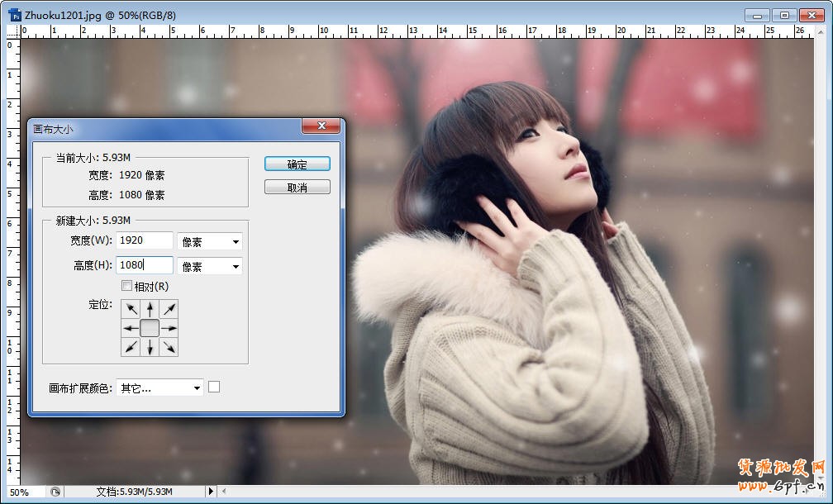Enable the 相对(R) checkbox
Image resolution: width=833 pixels, height=504 pixels.
[x=127, y=285]
